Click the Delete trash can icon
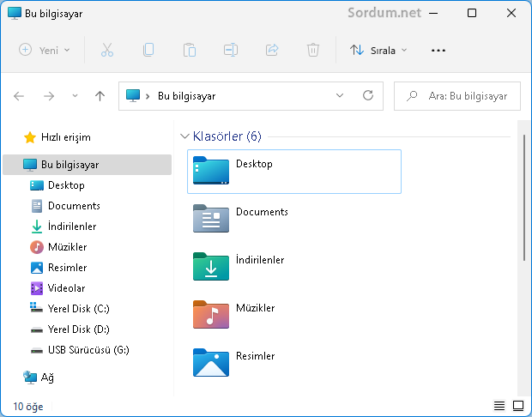 (313, 51)
